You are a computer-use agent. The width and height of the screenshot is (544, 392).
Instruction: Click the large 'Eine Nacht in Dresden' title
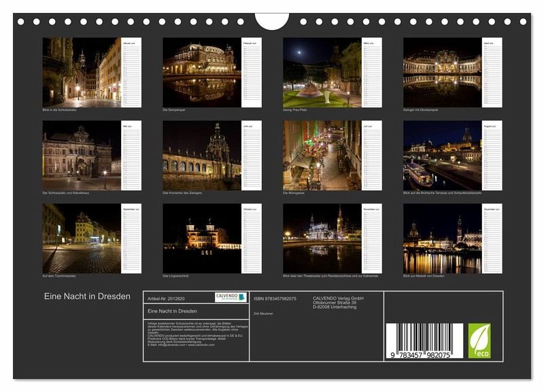coord(87,297)
